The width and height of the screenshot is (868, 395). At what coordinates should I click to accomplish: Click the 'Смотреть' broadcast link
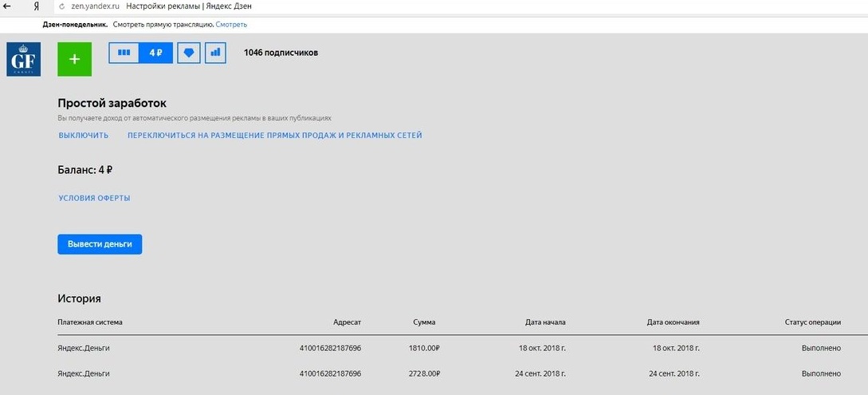click(x=230, y=25)
